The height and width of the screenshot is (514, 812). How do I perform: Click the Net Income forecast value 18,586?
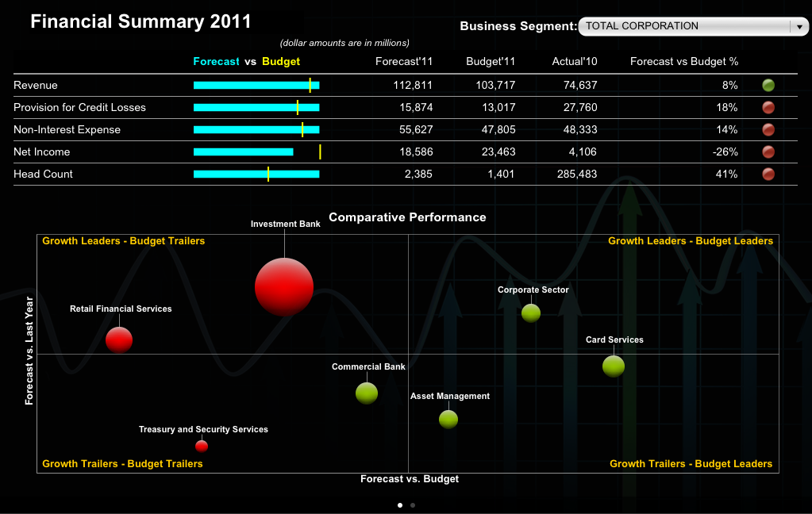point(413,152)
